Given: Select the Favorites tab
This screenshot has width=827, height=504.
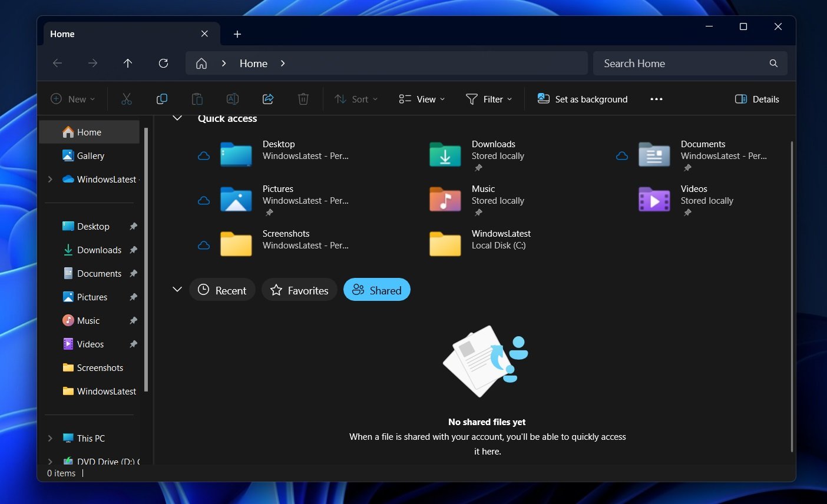Looking at the screenshot, I should click(x=299, y=290).
